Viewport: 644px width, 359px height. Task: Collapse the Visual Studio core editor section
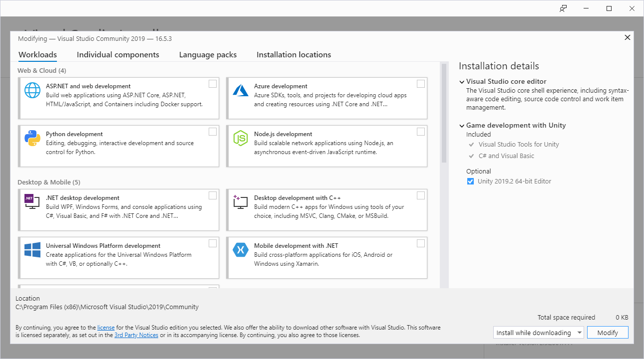click(x=462, y=82)
